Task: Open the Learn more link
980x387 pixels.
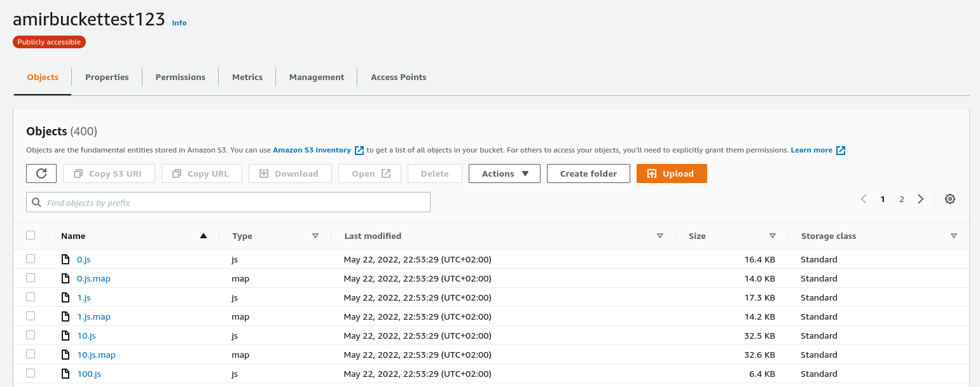Action: tap(811, 151)
